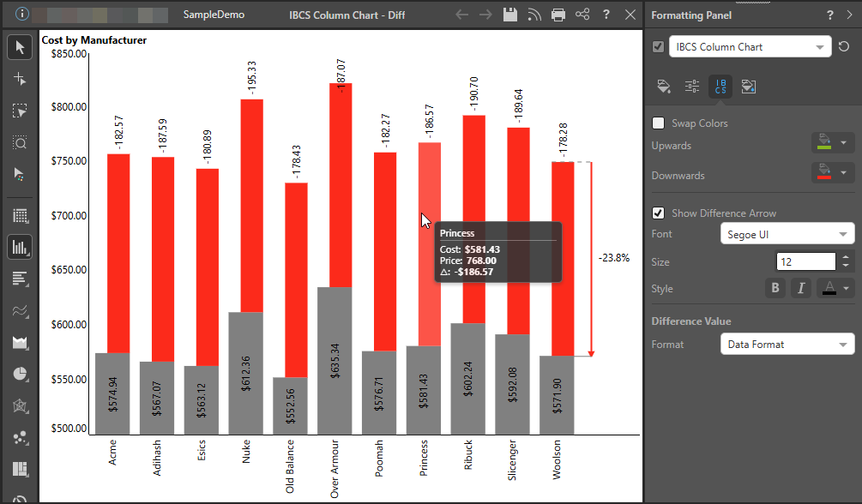Image resolution: width=862 pixels, height=504 pixels.
Task: Toggle checkbox beside IBCS Column Chart dropdown
Action: click(x=659, y=47)
